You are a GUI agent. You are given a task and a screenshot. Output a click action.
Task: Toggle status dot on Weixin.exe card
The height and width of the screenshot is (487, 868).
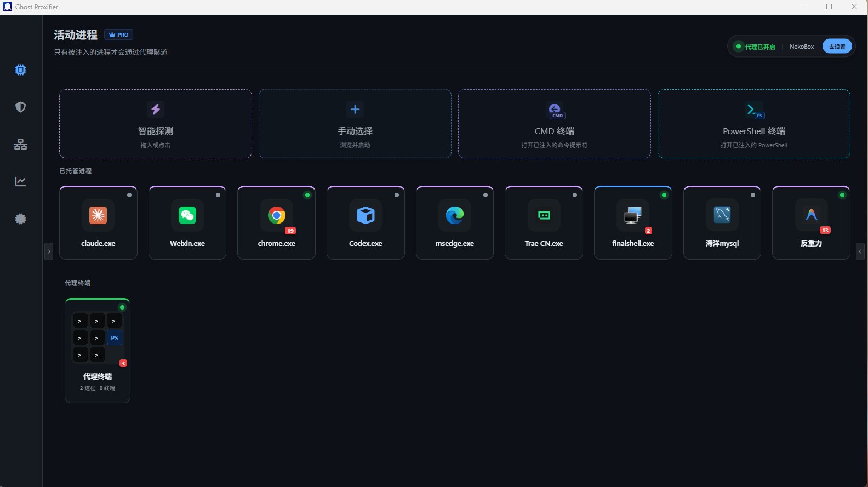pyautogui.click(x=218, y=195)
